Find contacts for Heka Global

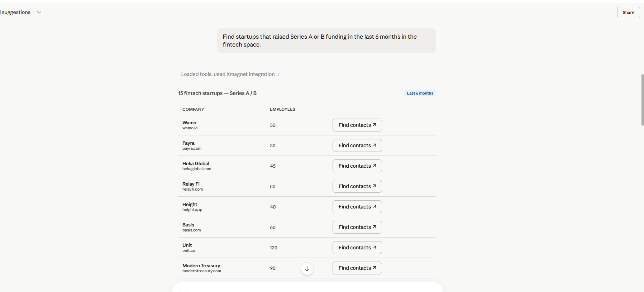[357, 166]
